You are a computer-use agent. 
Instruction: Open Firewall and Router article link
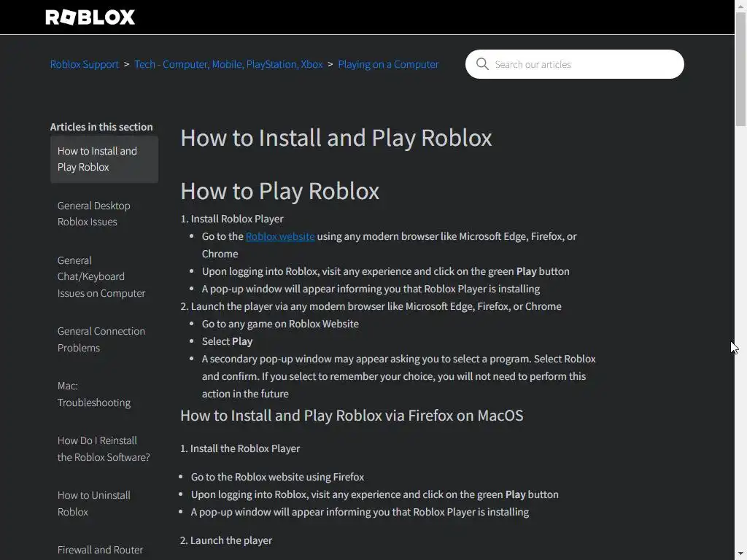pyautogui.click(x=100, y=550)
